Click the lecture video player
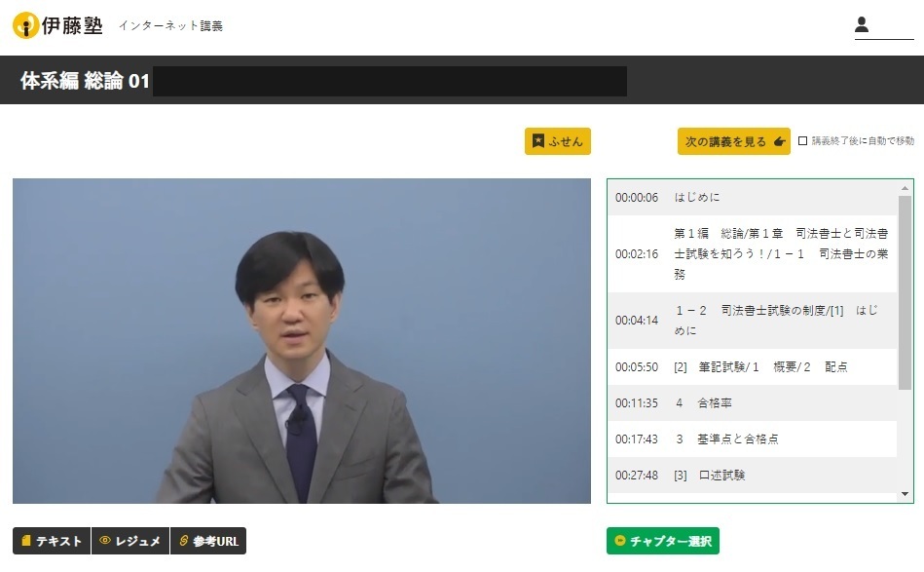 [x=301, y=341]
